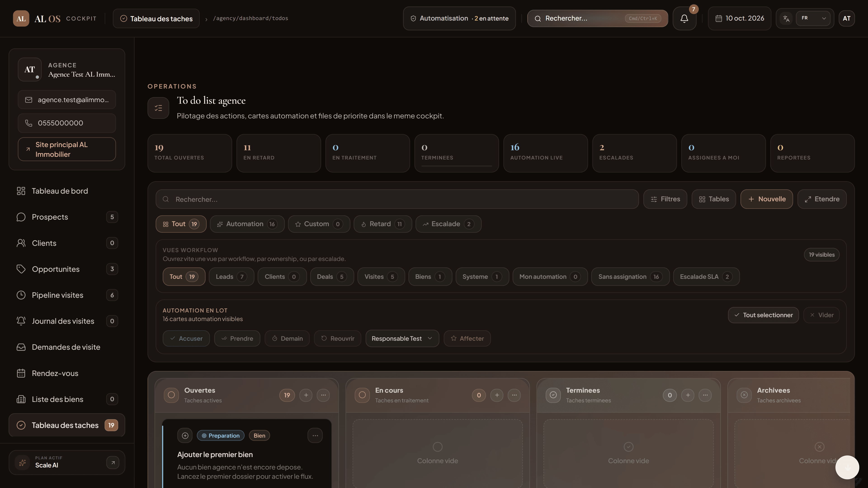Click Tout selectionner
This screenshot has height=488, width=868.
point(763,315)
